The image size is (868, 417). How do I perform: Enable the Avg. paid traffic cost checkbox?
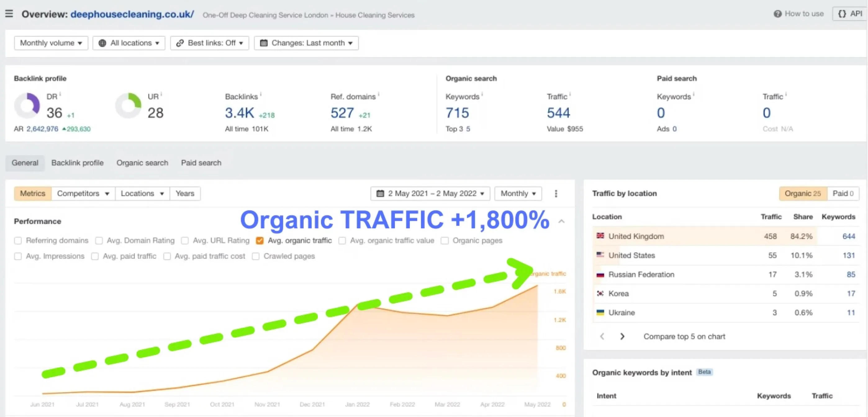click(x=167, y=257)
